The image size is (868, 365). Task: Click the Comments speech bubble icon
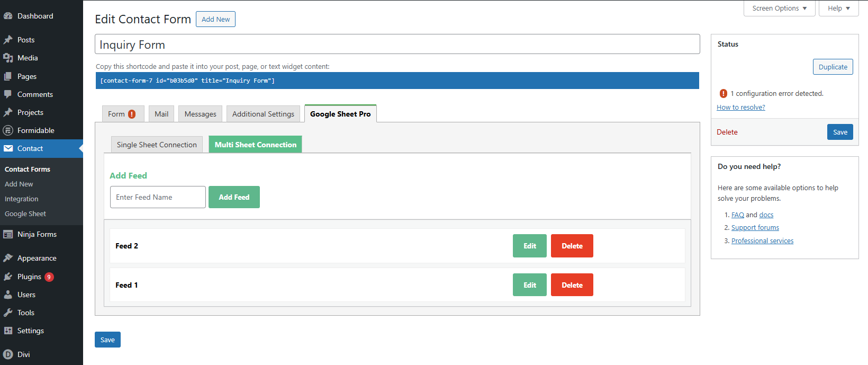pyautogui.click(x=8, y=94)
